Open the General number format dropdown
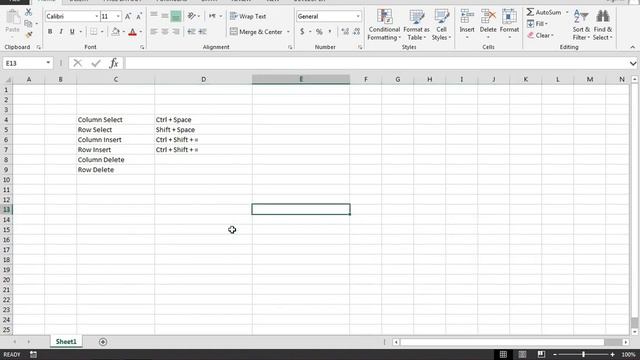 (358, 16)
